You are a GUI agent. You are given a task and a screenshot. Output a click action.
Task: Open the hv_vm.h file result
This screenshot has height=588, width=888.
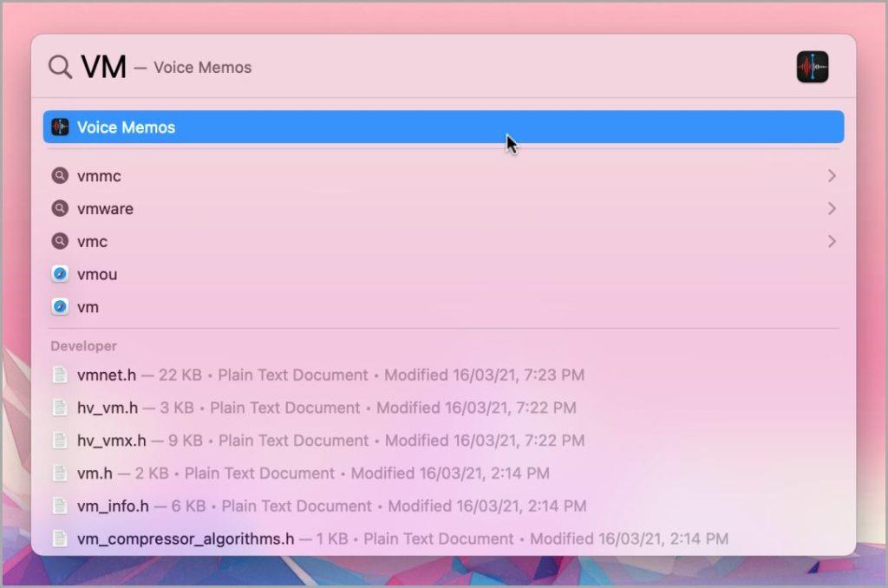(443, 408)
